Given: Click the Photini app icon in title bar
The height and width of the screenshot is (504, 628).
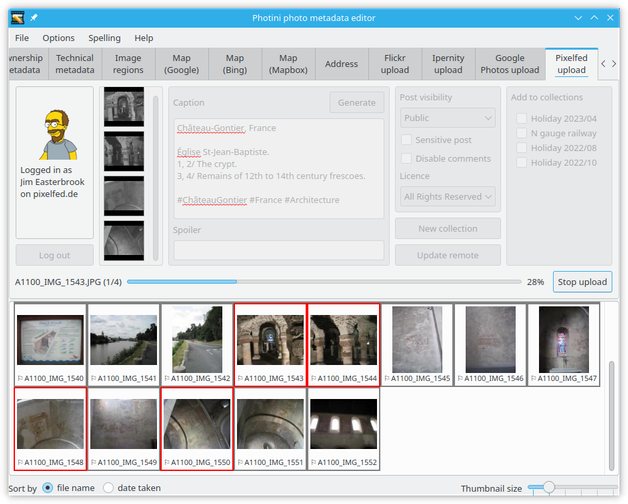Looking at the screenshot, I should [x=18, y=18].
